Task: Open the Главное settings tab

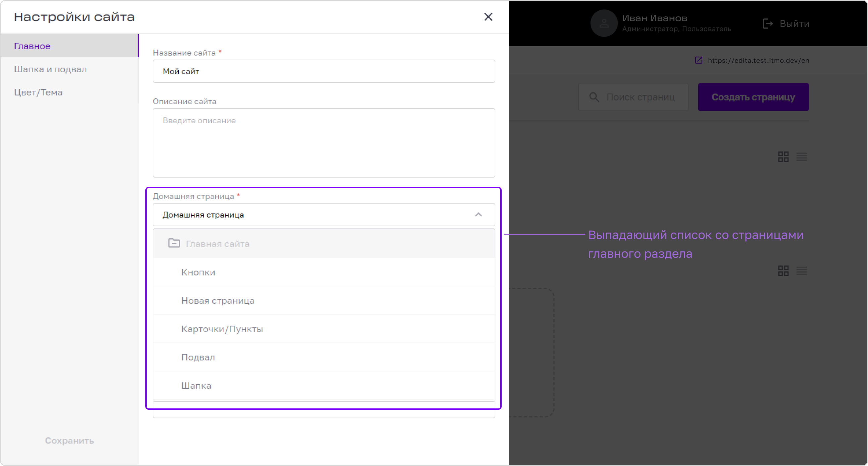Action: [x=69, y=46]
